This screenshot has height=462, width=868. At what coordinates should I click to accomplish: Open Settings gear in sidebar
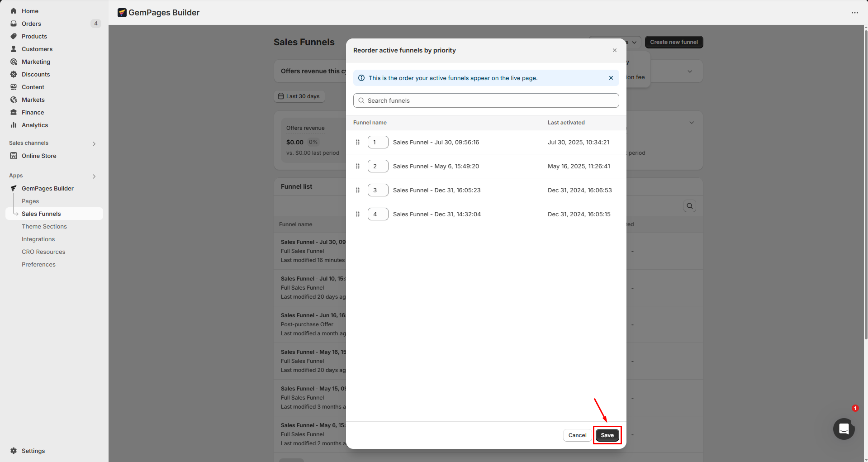coord(14,451)
